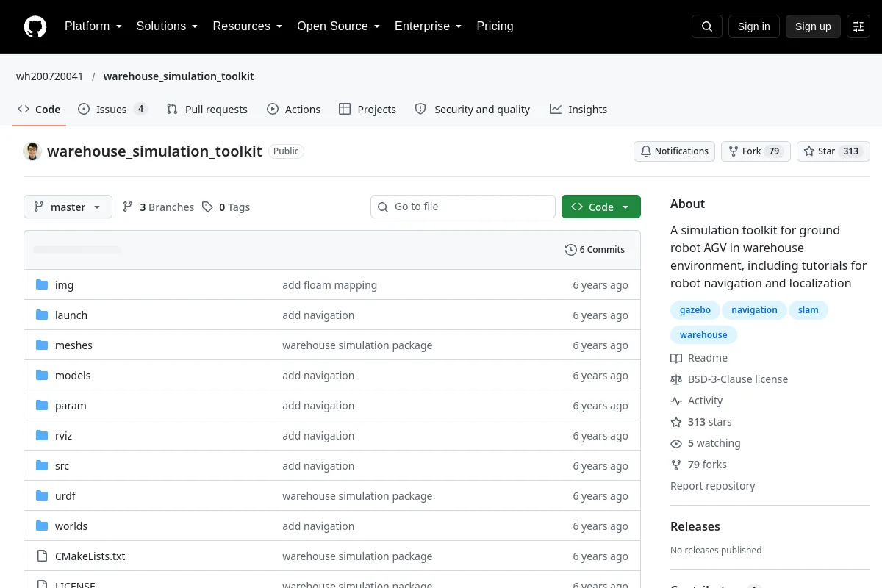Switch to the Insights tab

tap(578, 110)
